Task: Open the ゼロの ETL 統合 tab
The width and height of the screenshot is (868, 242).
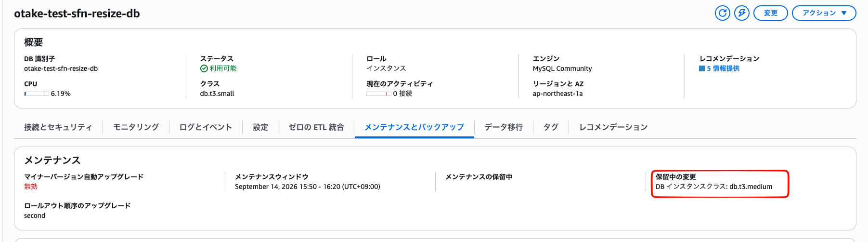Action: tap(316, 127)
